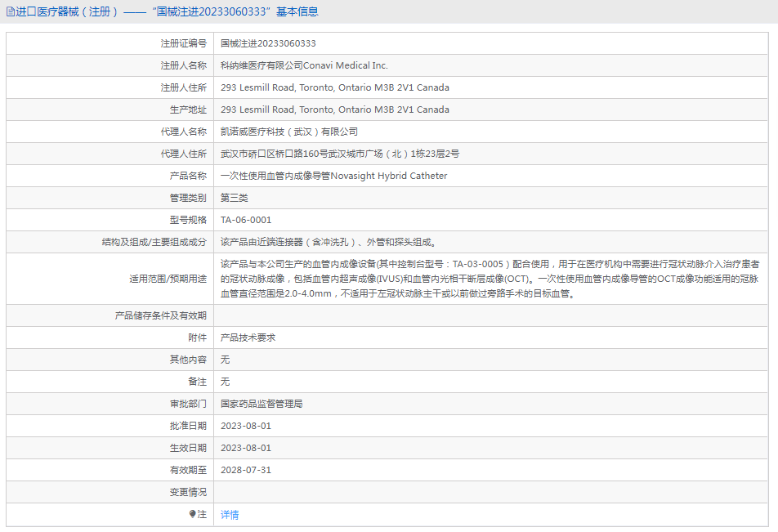Select the 第三类 value
The height and width of the screenshot is (532, 778).
[235, 198]
